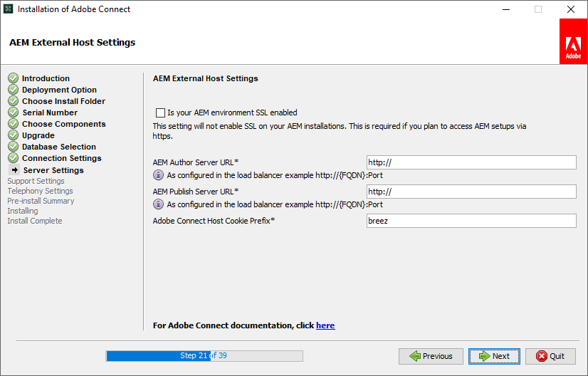Click the installer app icon in title bar
The width and height of the screenshot is (588, 376).
pos(9,9)
